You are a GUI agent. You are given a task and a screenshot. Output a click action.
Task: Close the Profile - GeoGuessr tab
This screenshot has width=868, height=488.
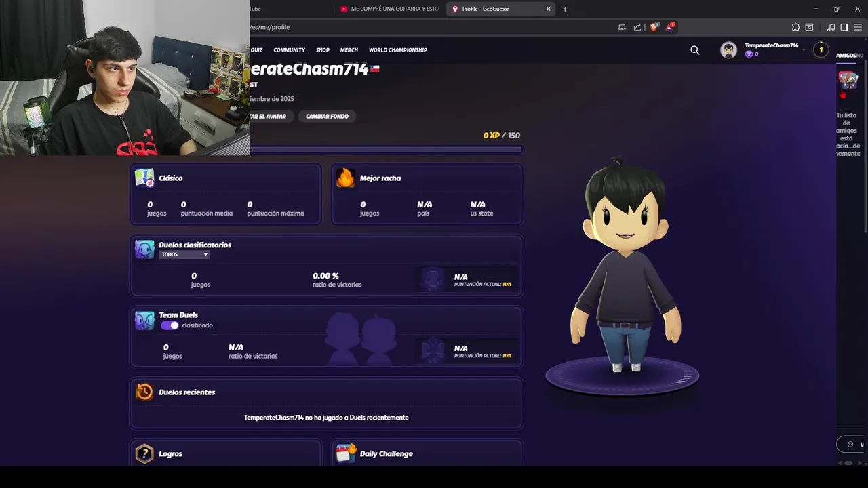pos(548,9)
